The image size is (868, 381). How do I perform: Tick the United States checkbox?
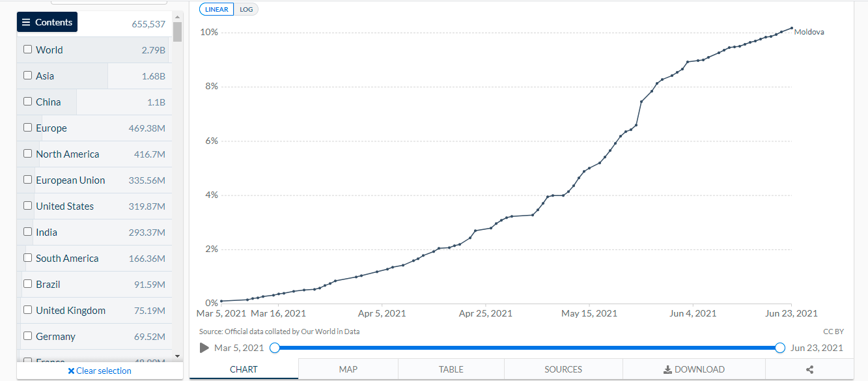[27, 206]
